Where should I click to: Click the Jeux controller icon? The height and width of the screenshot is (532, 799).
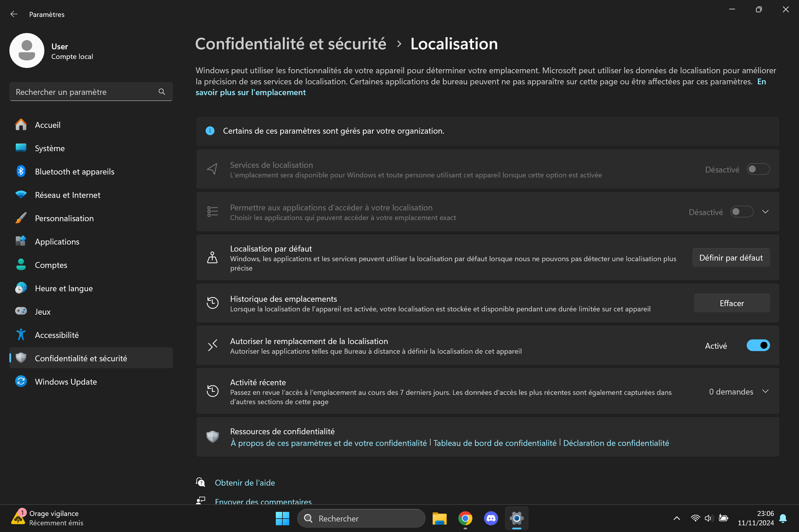(x=21, y=311)
